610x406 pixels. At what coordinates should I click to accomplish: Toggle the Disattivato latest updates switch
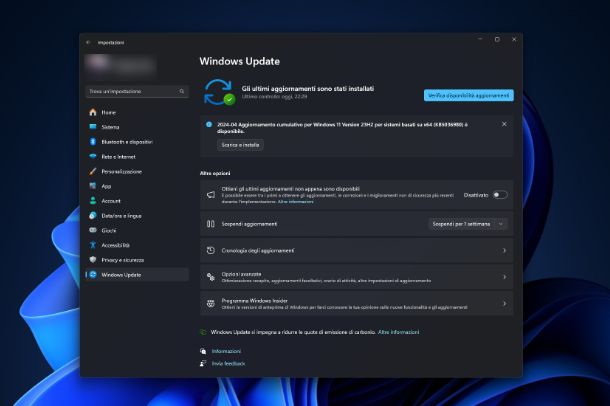pyautogui.click(x=500, y=195)
